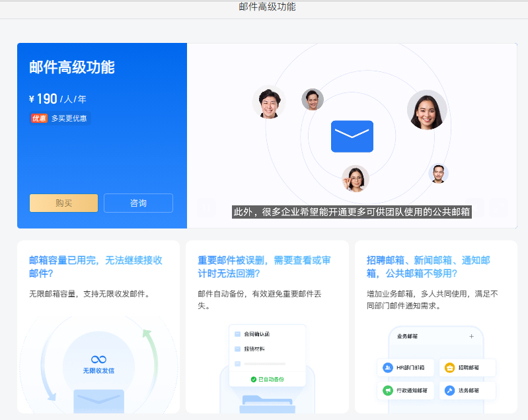
Task: Click the 优惠 discount badge
Action: coord(39,118)
